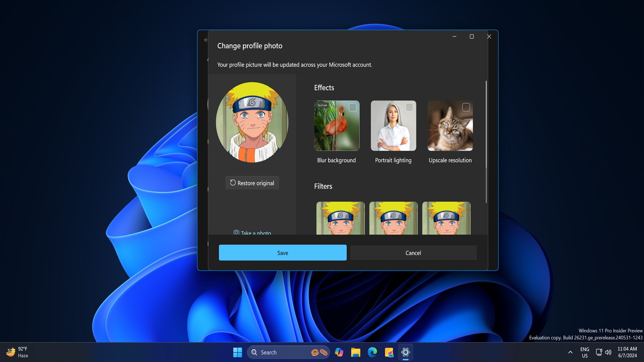Open Copilot from the taskbar
Image resolution: width=644 pixels, height=362 pixels.
click(x=339, y=352)
